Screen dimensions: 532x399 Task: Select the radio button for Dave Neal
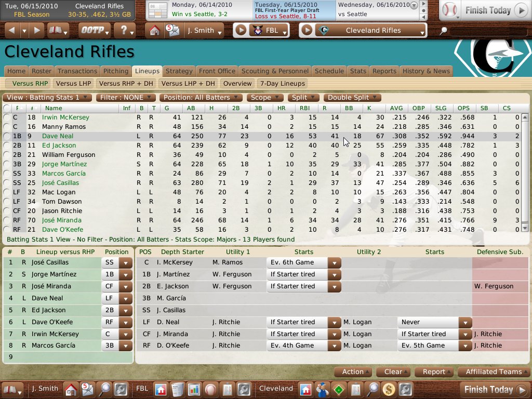pyautogui.click(x=7, y=136)
